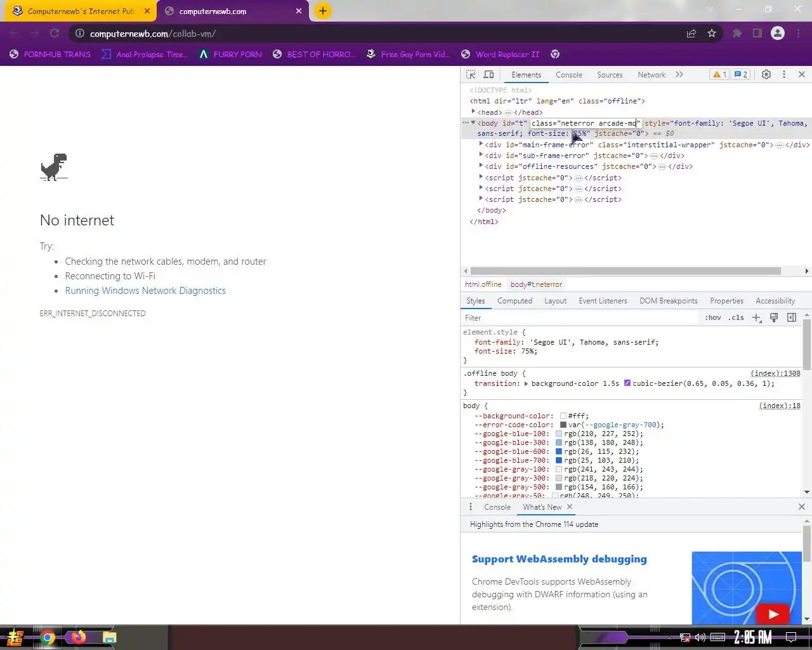Launch Firefox from the taskbar
812x650 pixels.
(79, 637)
